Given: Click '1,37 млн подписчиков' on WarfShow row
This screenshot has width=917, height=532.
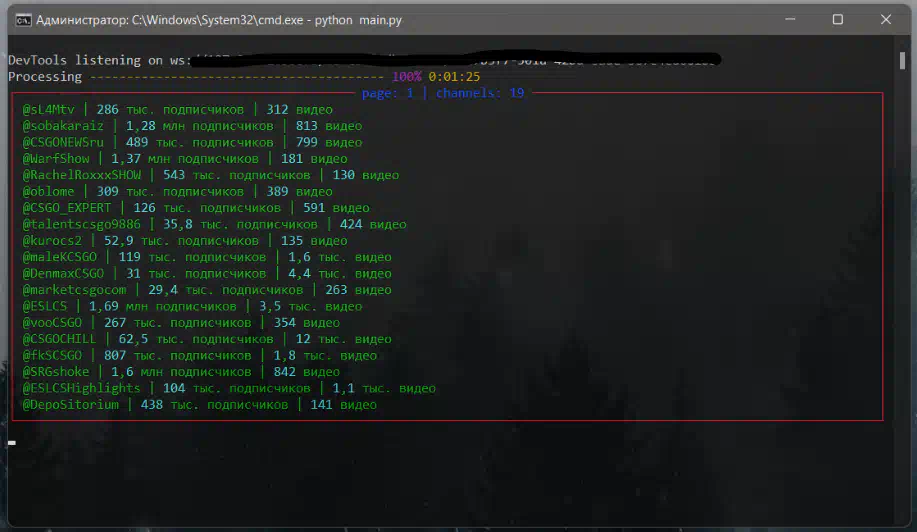Looking at the screenshot, I should pyautogui.click(x=185, y=158).
